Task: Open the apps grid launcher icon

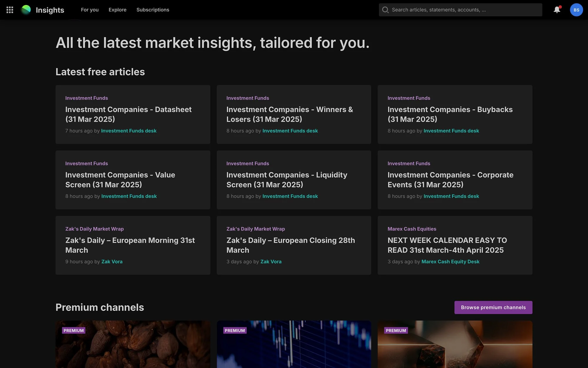Action: (10, 10)
